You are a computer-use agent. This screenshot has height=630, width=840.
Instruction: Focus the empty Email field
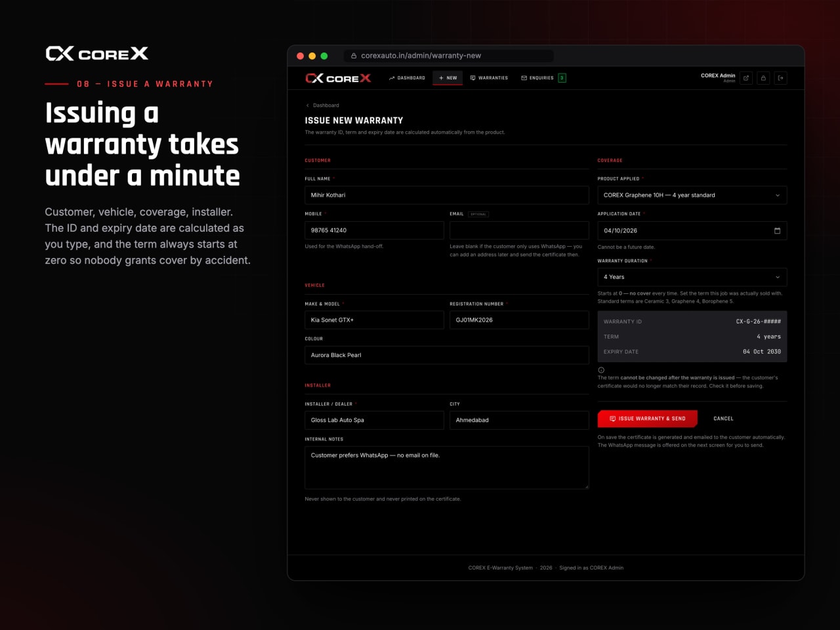(x=519, y=230)
